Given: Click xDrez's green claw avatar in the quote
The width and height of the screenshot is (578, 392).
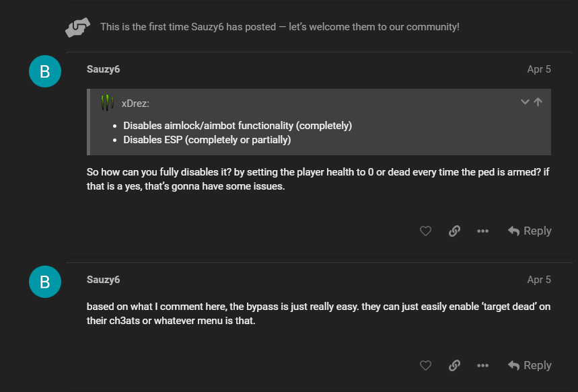Looking at the screenshot, I should pos(107,103).
